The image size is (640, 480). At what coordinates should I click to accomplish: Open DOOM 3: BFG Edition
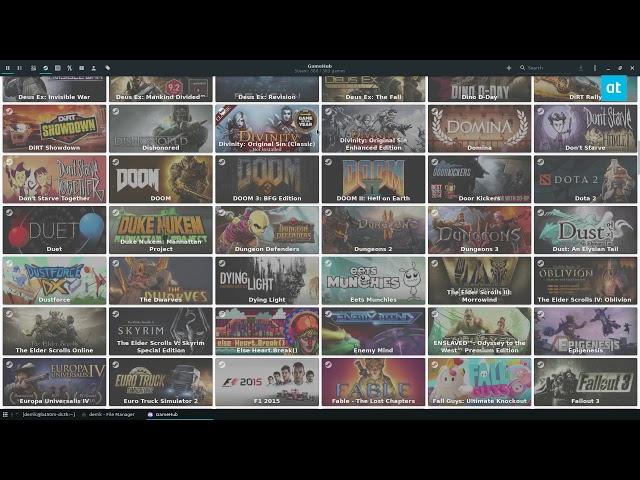coord(267,179)
